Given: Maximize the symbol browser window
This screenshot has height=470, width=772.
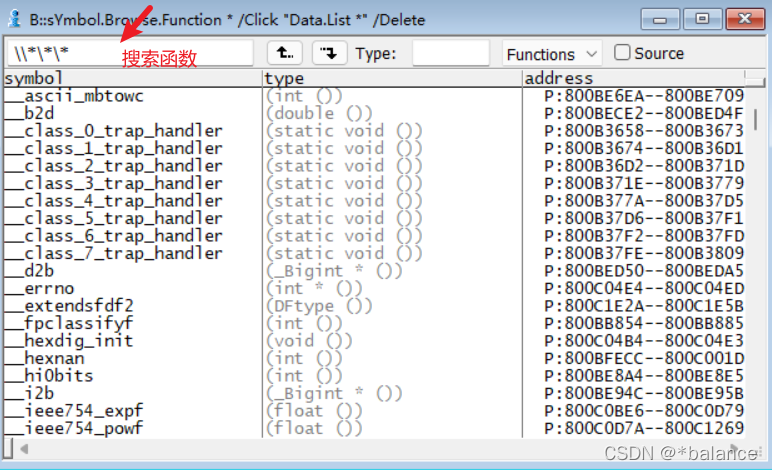Looking at the screenshot, I should [702, 19].
